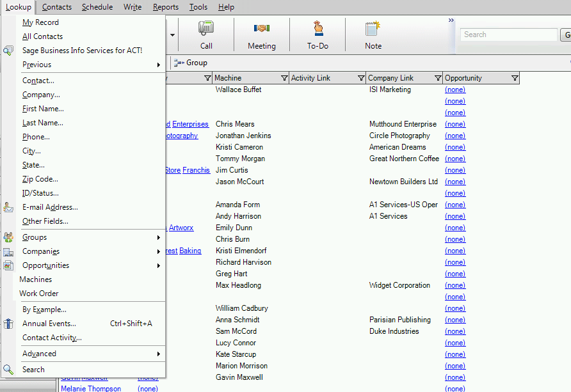
Task: Open the Schedule menu
Action: pyautogui.click(x=97, y=7)
